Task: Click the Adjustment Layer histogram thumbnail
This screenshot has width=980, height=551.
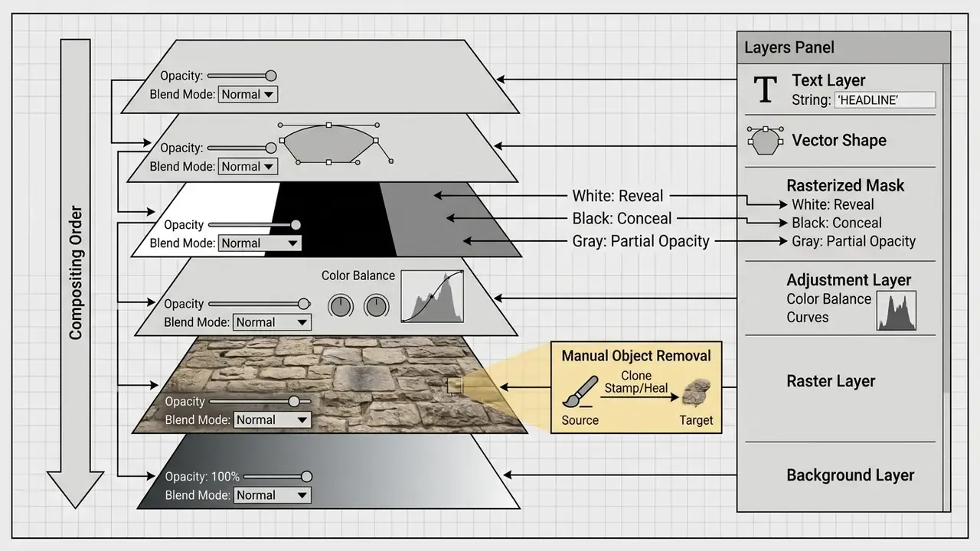Action: click(x=897, y=311)
